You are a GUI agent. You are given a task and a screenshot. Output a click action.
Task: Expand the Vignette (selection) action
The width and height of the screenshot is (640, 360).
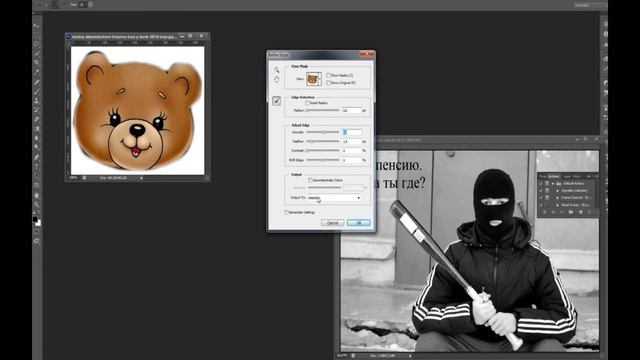[x=558, y=191]
